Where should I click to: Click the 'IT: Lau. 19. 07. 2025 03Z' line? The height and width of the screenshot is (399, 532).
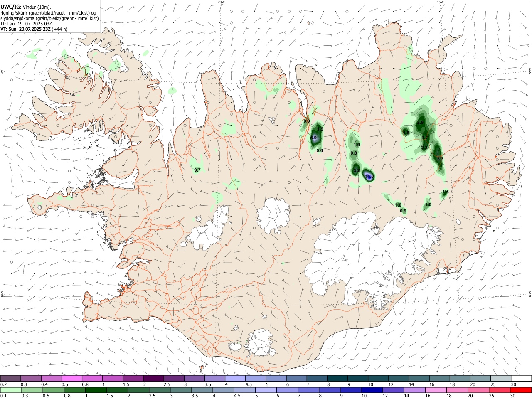tap(26, 24)
